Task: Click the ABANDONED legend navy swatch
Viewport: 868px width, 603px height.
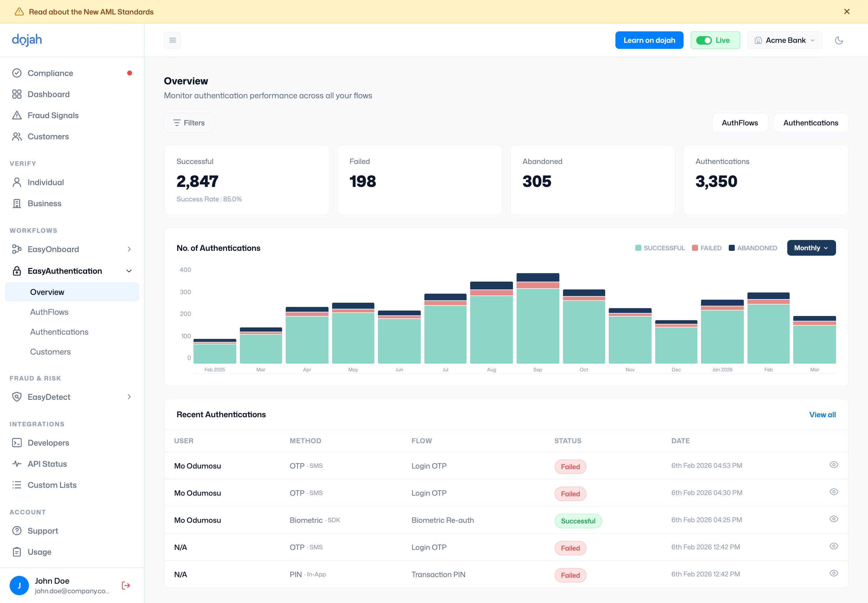Action: [732, 248]
